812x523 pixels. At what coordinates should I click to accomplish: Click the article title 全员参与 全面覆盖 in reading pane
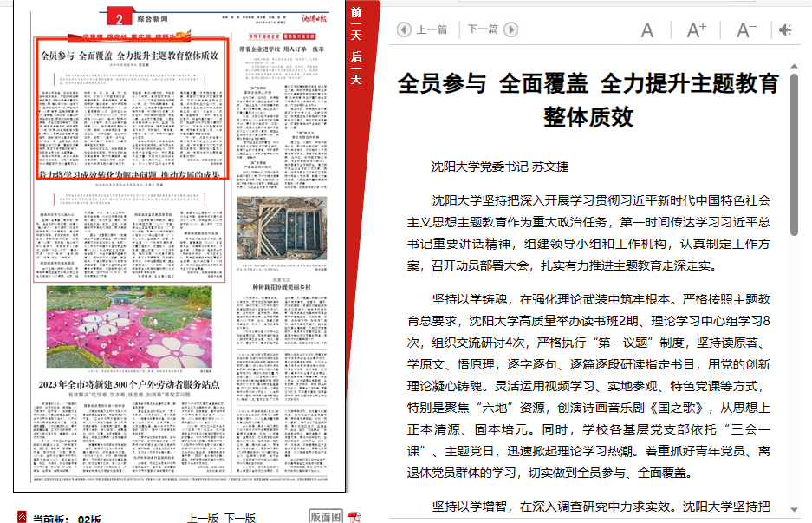click(588, 100)
